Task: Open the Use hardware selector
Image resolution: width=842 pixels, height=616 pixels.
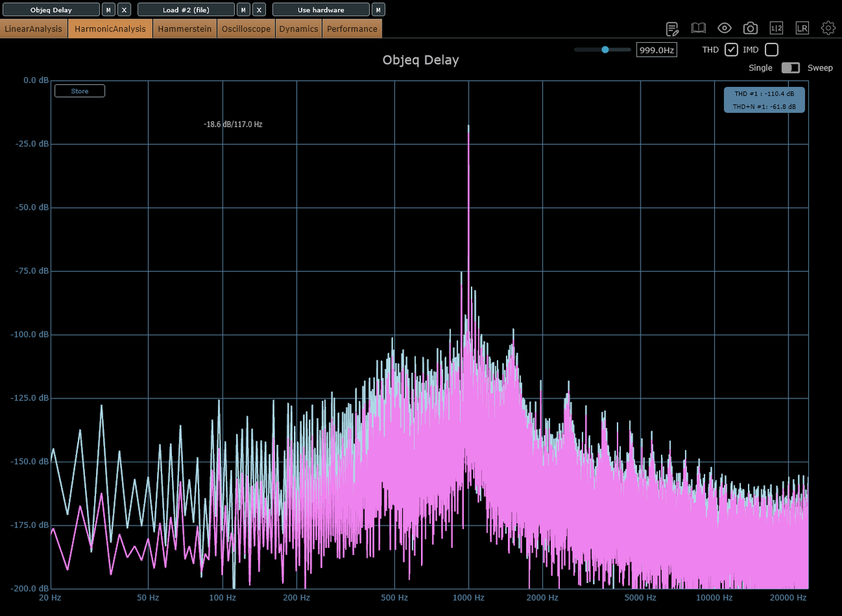Action: point(321,10)
